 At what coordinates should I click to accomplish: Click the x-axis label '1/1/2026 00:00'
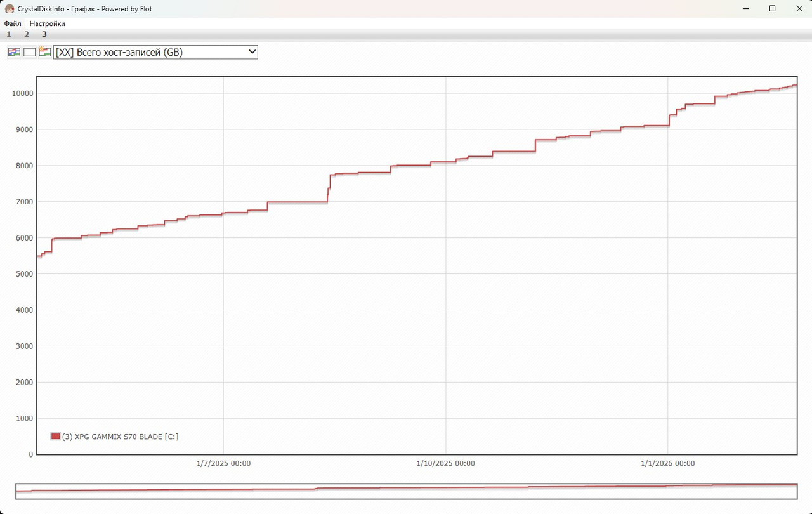tap(667, 463)
